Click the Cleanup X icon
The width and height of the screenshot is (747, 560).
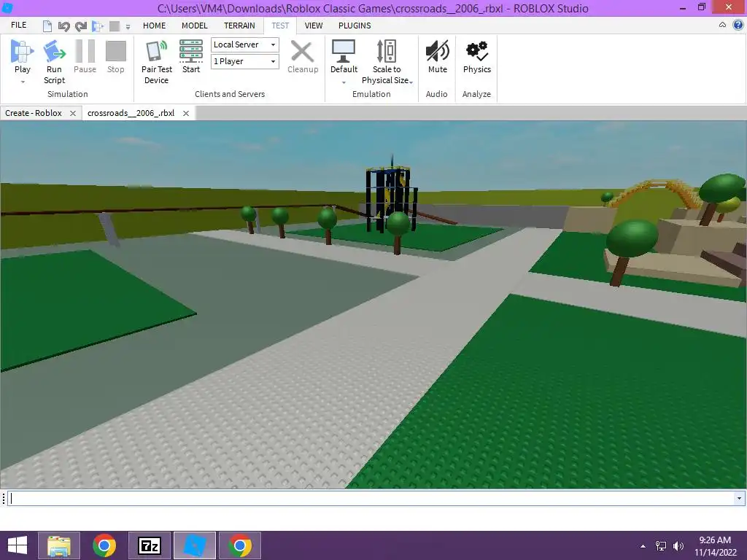coord(302,52)
